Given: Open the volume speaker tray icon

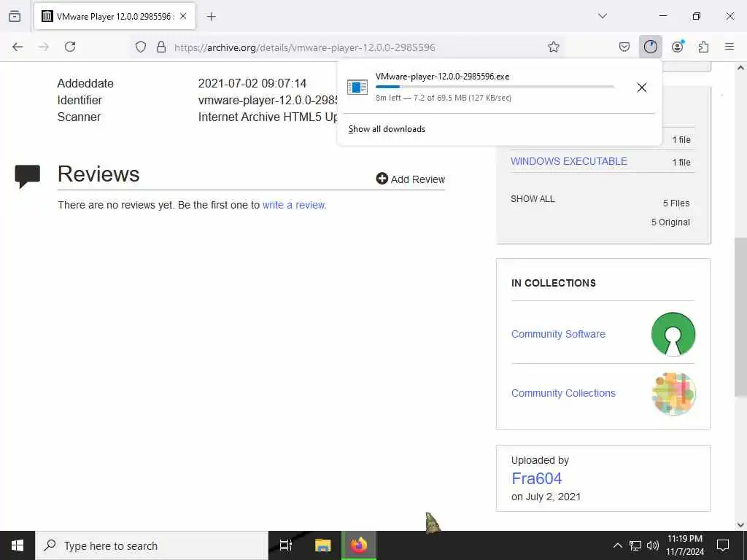Looking at the screenshot, I should point(653,545).
